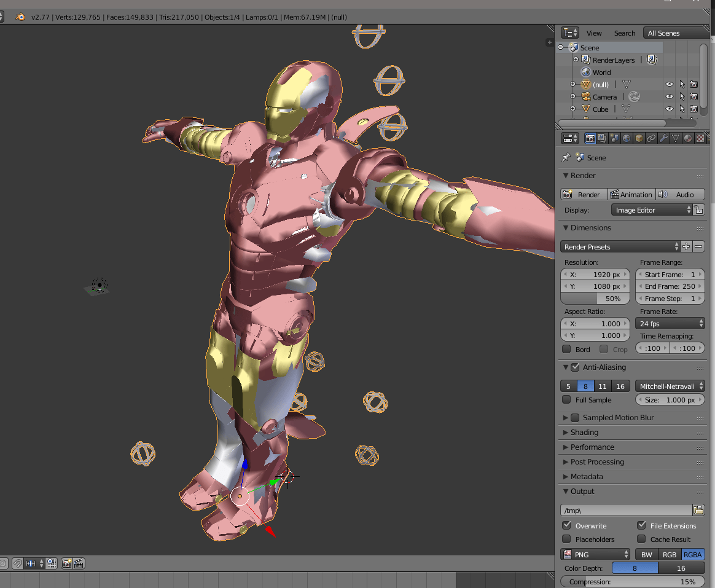Open the View menu in the outliner
The height and width of the screenshot is (588, 715).
(x=594, y=33)
